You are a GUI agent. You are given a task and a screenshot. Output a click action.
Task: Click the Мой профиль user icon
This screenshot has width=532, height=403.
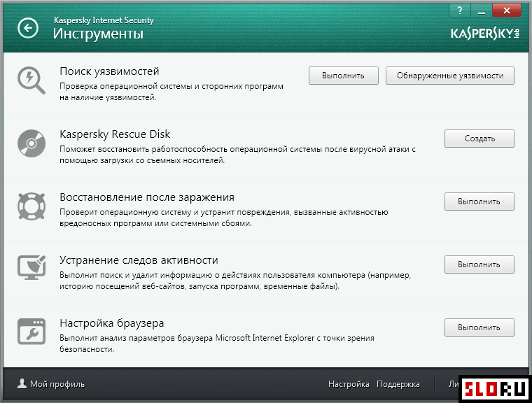click(x=22, y=383)
